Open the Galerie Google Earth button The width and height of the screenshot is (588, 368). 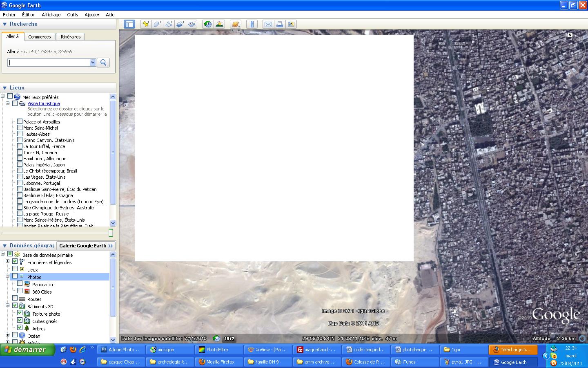tap(86, 246)
